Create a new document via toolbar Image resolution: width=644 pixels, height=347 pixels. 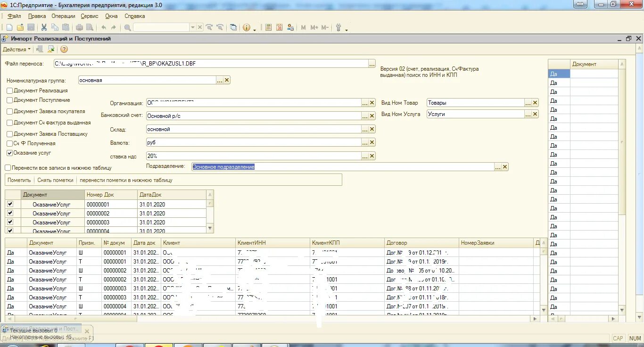tap(9, 28)
